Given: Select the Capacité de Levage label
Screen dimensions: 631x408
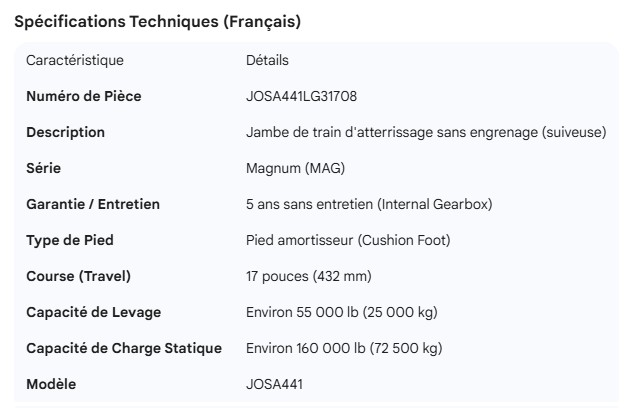Looking at the screenshot, I should tap(93, 312).
